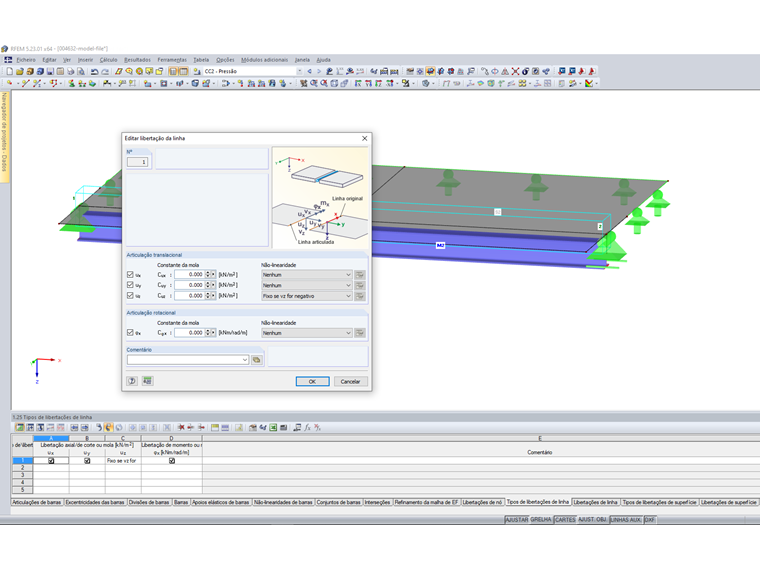
Task: Toggle DXF in status bar
Action: pyautogui.click(x=649, y=520)
